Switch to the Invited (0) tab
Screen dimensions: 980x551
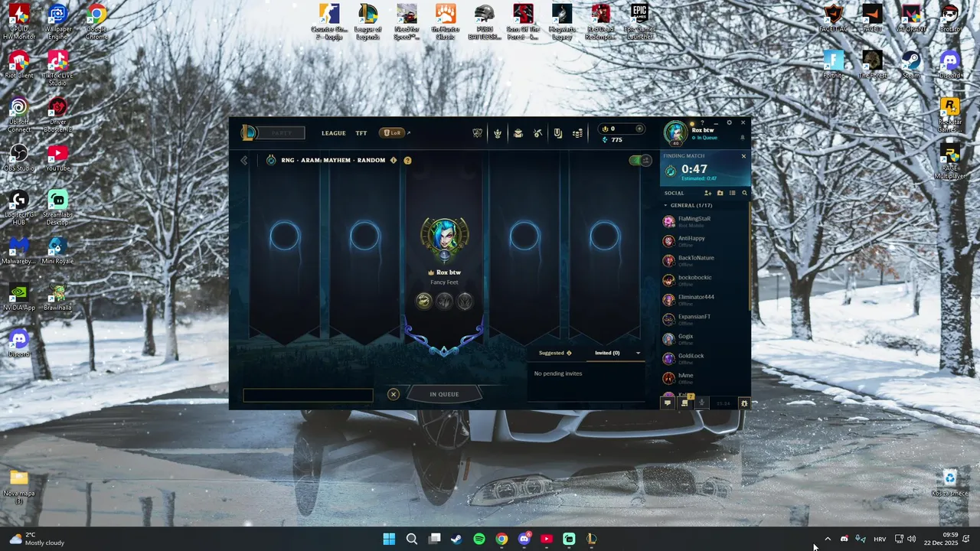pyautogui.click(x=607, y=353)
